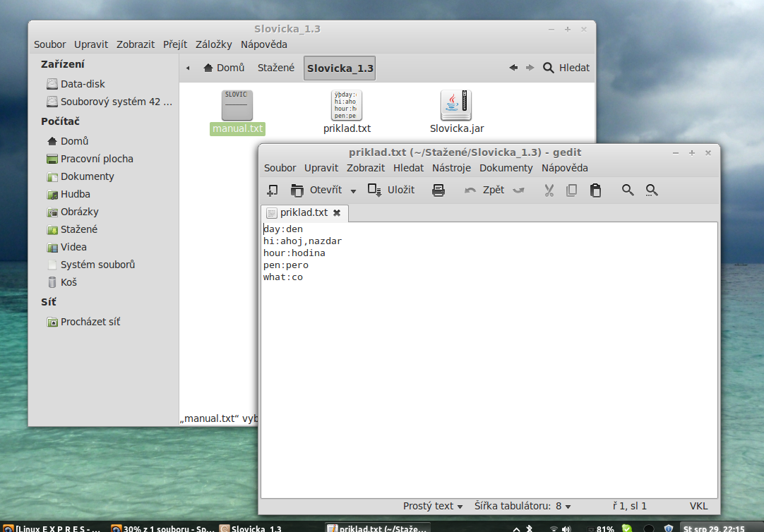
Task: Open the Nástroje menu in gedit
Action: (451, 168)
